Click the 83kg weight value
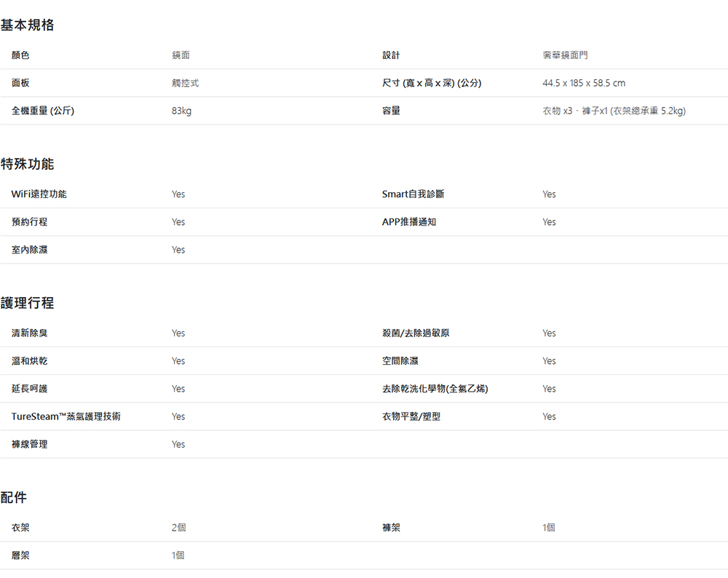Viewport: 728px width, 578px height. (182, 111)
